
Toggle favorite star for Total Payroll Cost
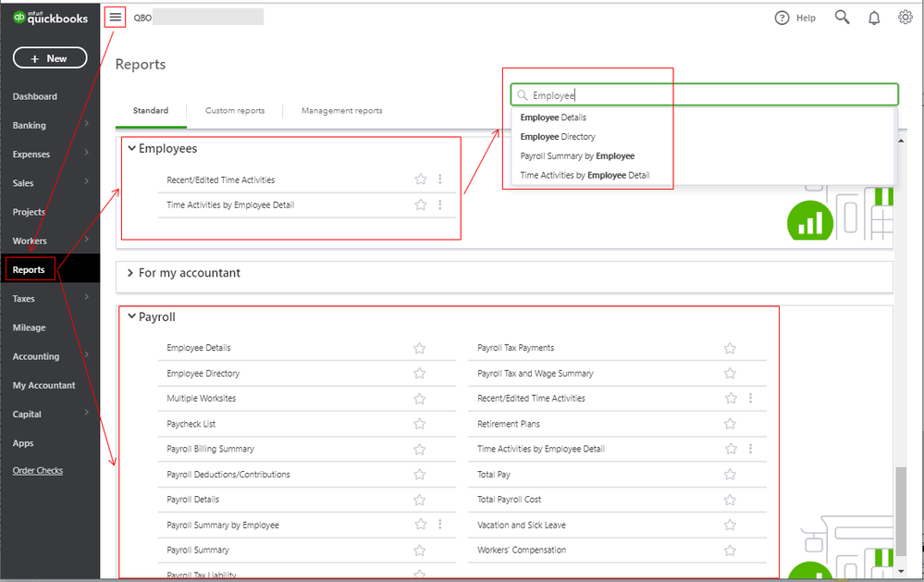pos(730,500)
